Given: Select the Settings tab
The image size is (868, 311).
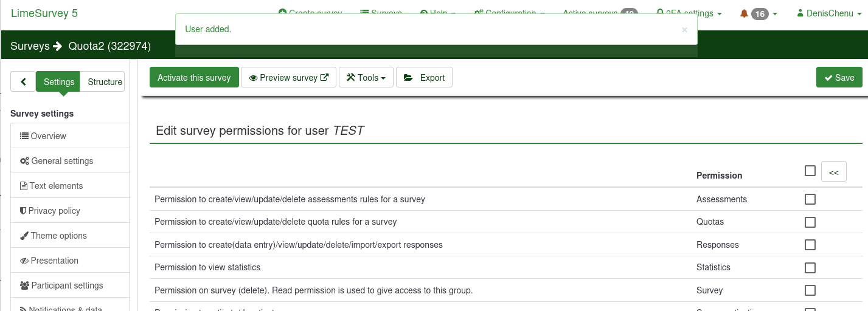Looking at the screenshot, I should pyautogui.click(x=58, y=82).
